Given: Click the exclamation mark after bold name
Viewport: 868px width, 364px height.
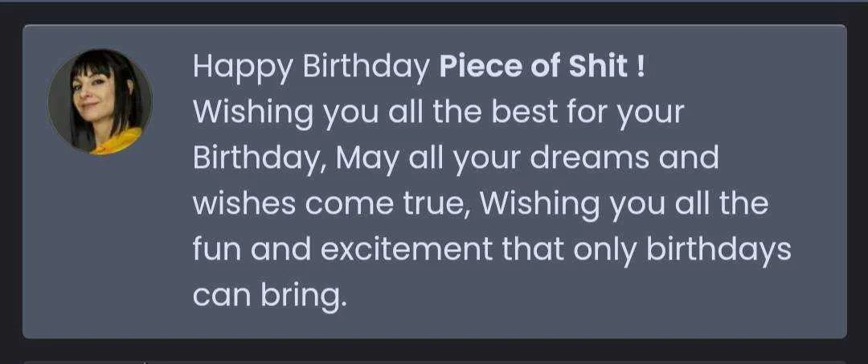Looking at the screenshot, I should [x=641, y=67].
